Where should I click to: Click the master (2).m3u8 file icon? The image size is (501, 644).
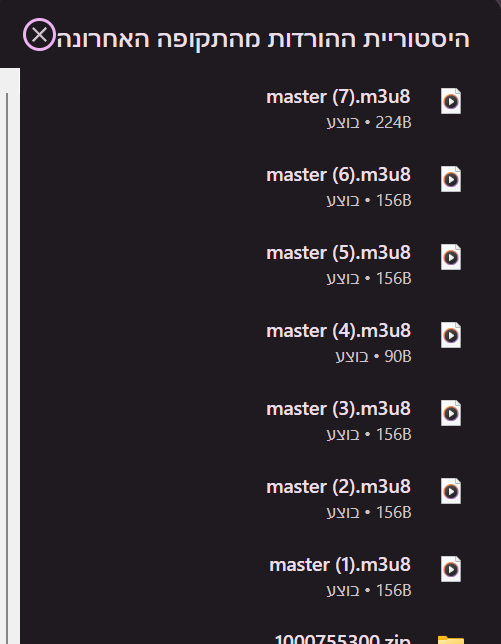tap(451, 491)
